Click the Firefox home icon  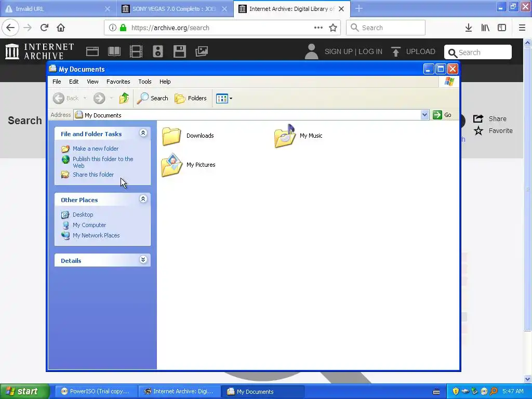pos(61,28)
